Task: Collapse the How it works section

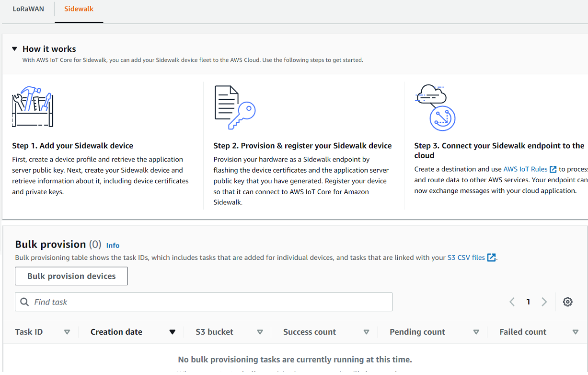Action: 14,49
